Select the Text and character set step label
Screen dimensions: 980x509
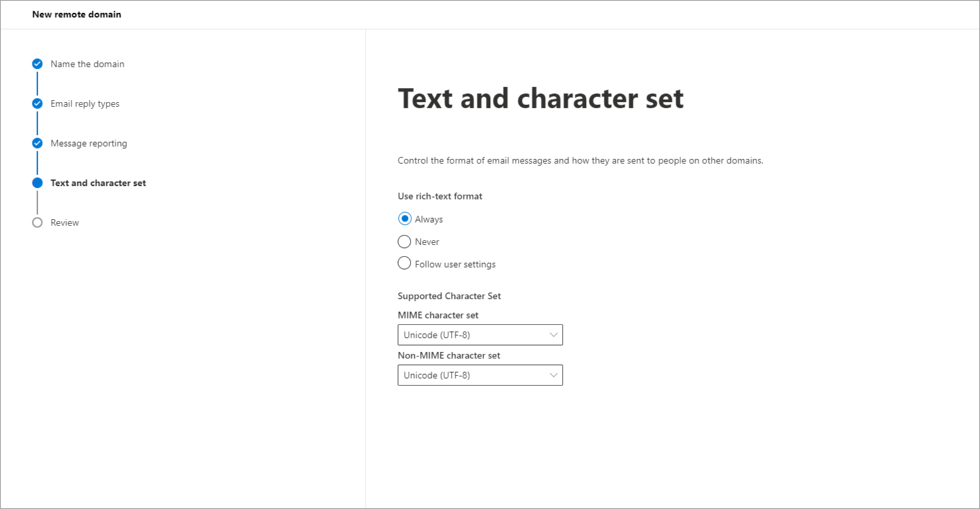coord(98,183)
